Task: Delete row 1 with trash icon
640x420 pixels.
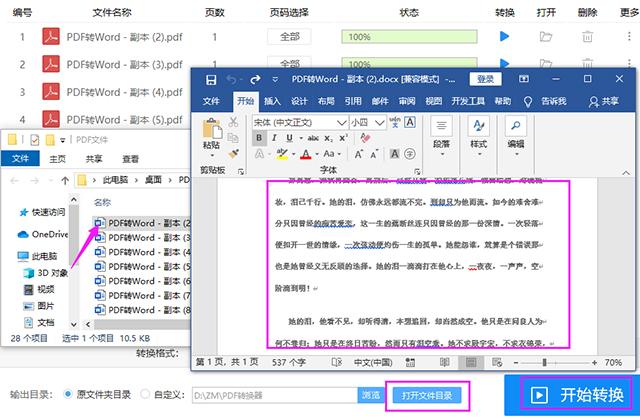Action: 587,37
